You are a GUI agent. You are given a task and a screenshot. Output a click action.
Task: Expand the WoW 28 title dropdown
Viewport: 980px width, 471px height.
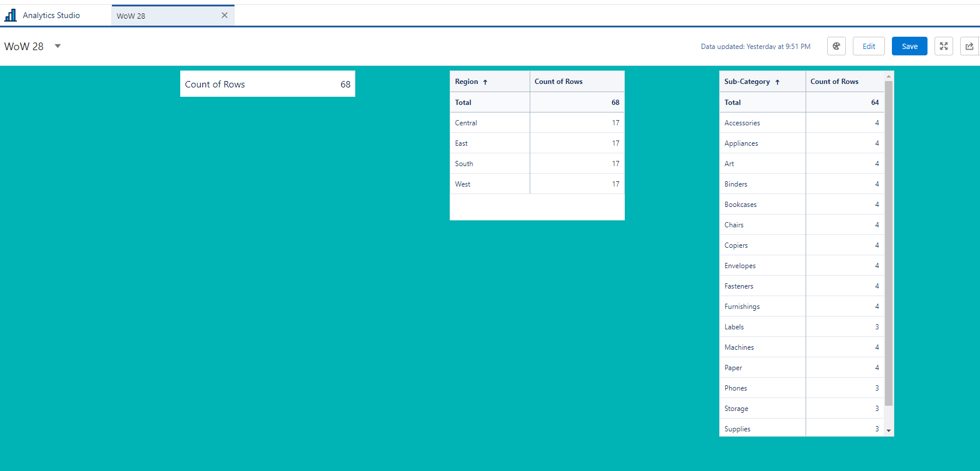(x=58, y=46)
